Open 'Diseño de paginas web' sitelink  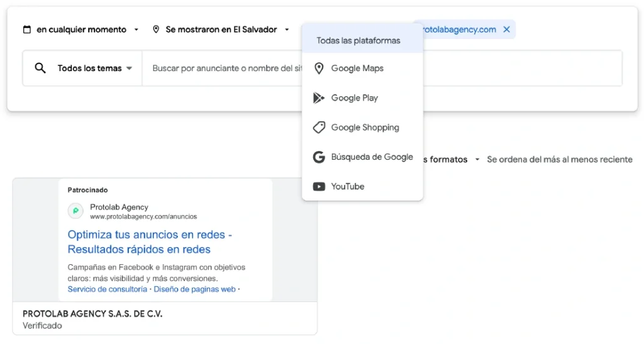tap(194, 289)
